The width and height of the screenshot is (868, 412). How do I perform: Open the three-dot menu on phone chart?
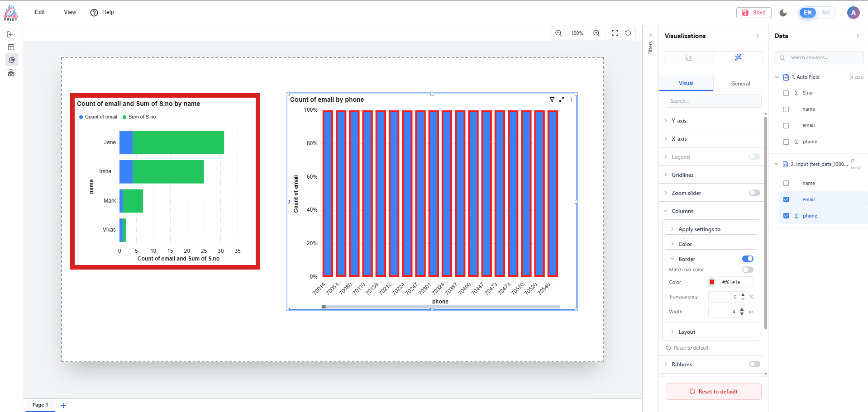[x=571, y=99]
